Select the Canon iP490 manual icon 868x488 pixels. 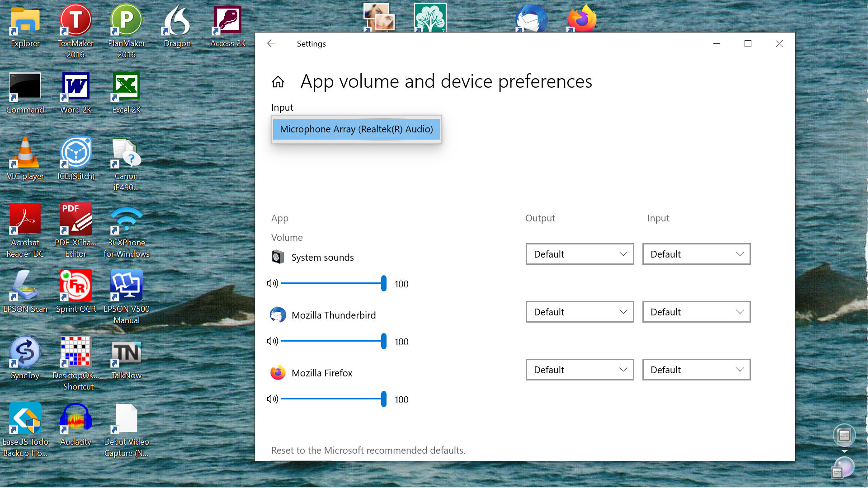(x=127, y=165)
